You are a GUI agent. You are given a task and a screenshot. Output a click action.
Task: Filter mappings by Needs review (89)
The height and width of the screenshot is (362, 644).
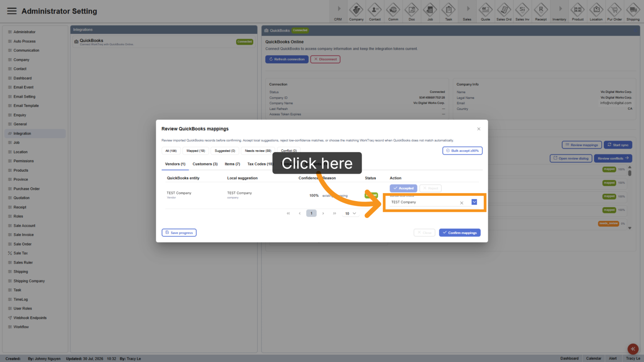258,151
